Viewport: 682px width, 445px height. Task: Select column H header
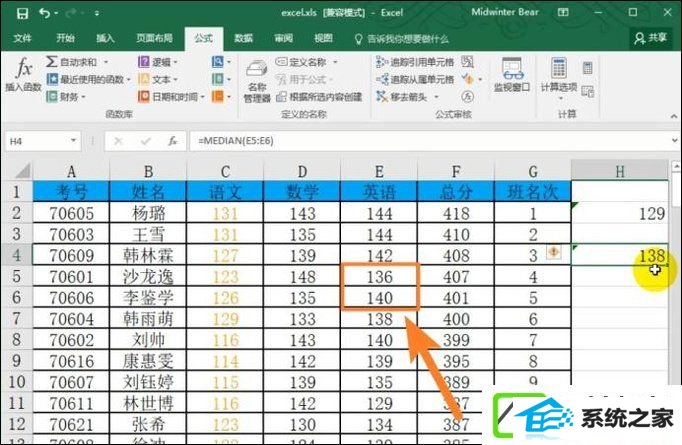tap(619, 171)
